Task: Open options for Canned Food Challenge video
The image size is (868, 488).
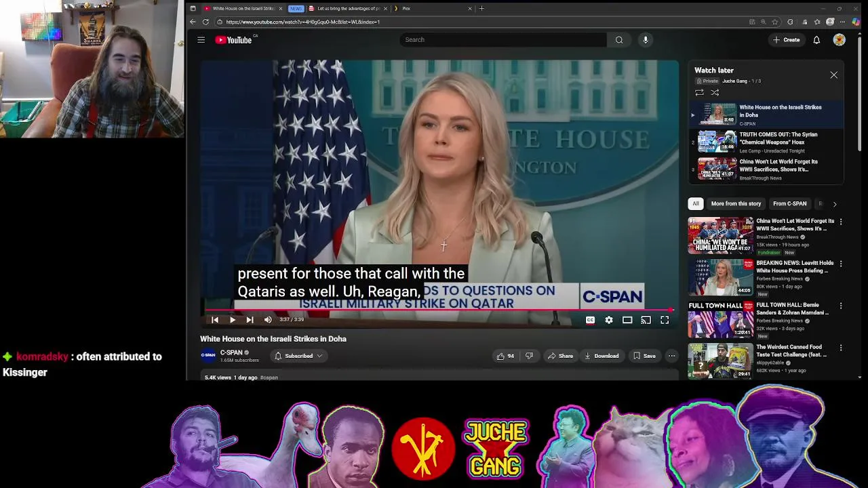Action: (x=841, y=348)
